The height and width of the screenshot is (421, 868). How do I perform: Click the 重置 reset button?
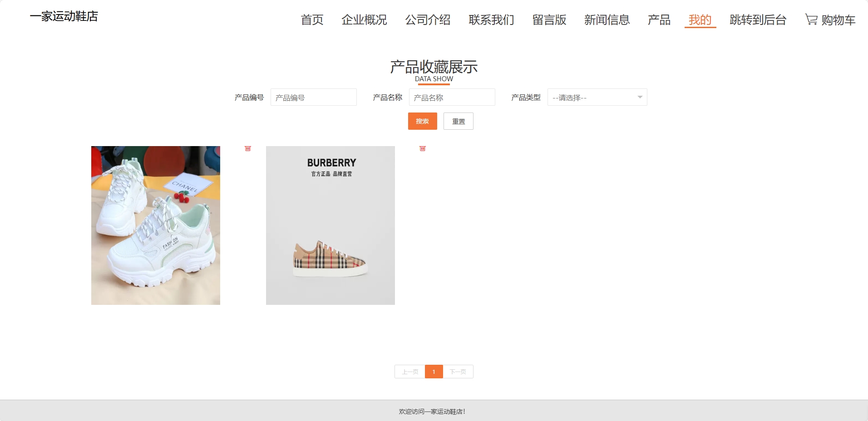tap(459, 121)
